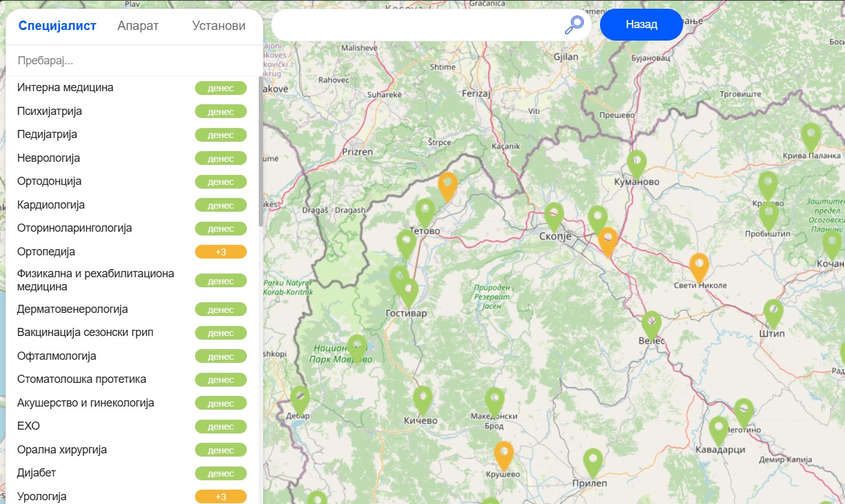Select the green map pin at Кавадарци
845x504 pixels.
(x=719, y=430)
